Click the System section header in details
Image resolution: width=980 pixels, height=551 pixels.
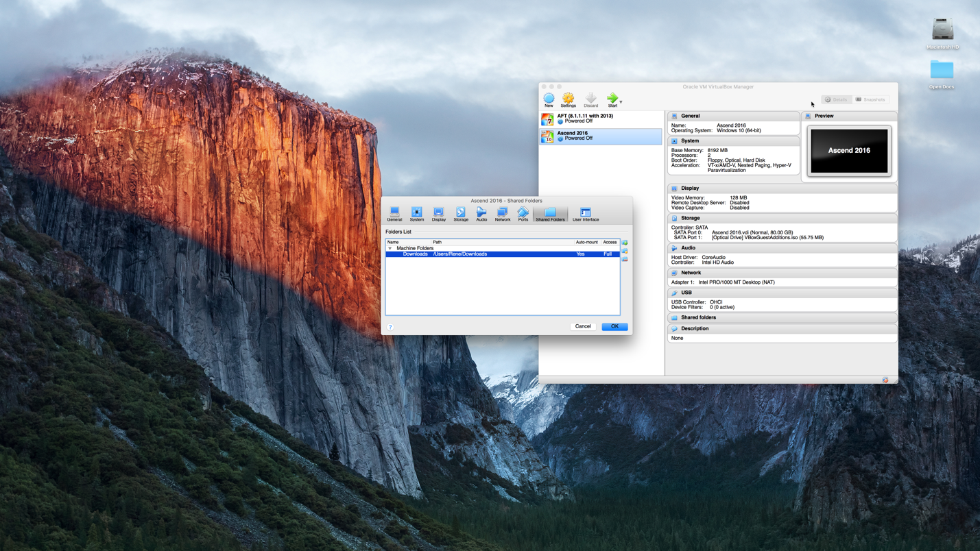pyautogui.click(x=734, y=140)
